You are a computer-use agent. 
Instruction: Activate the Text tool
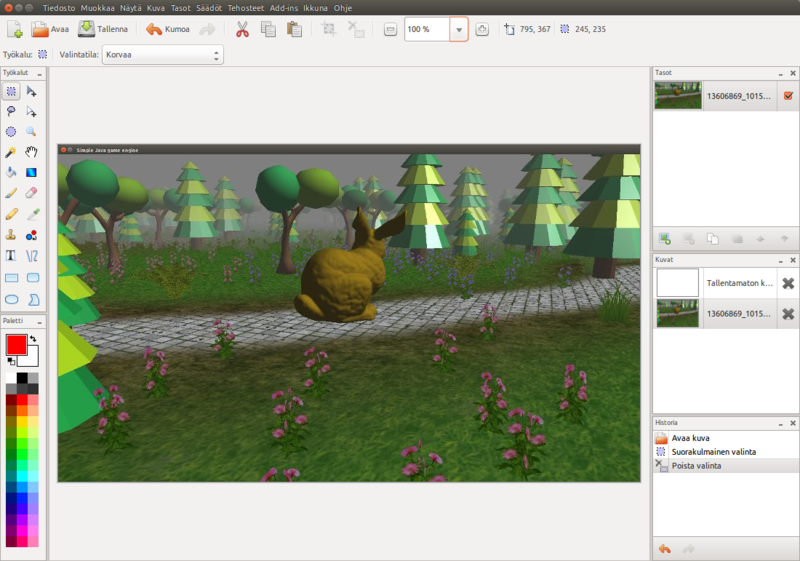tap(11, 255)
